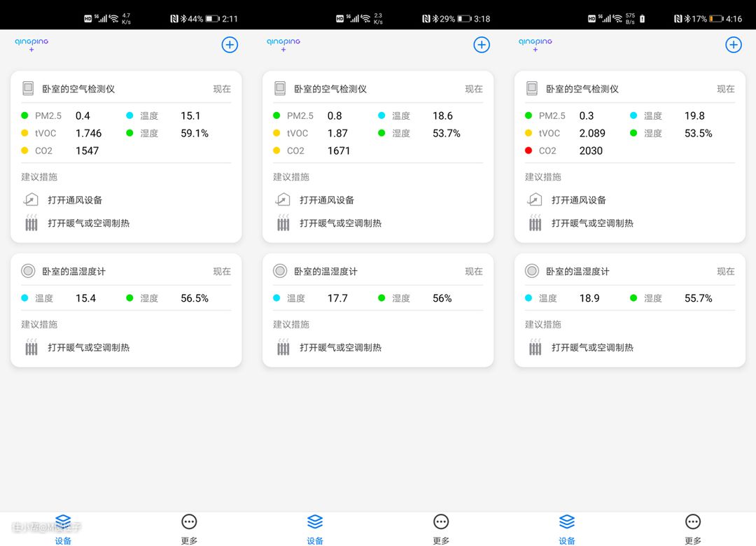Tap the plus add-device icon in the rightmost screen

tap(733, 45)
